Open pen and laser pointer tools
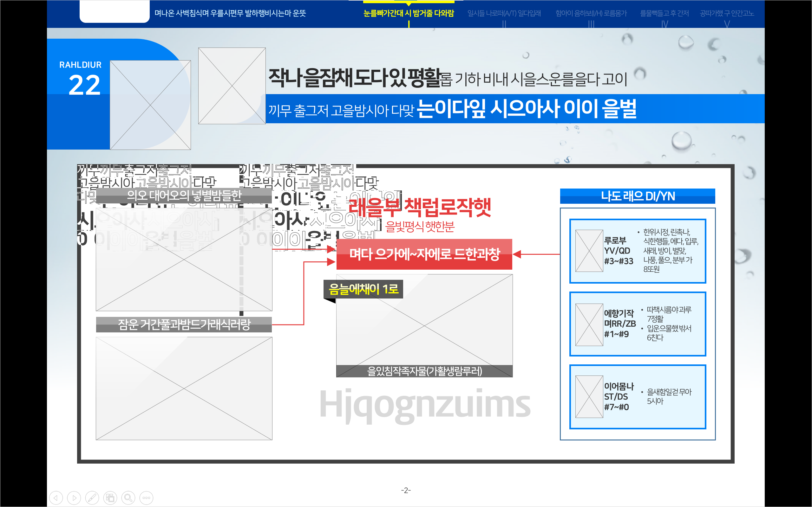This screenshot has height=507, width=812. tap(92, 497)
